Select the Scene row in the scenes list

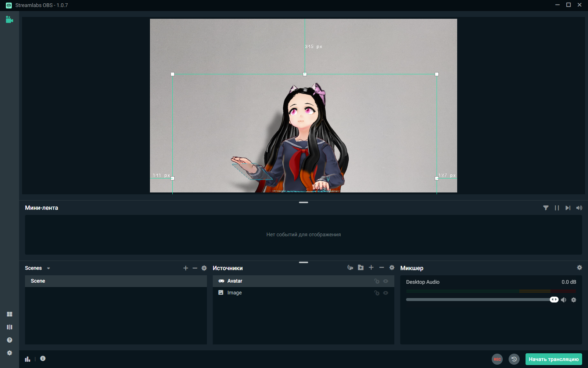tap(116, 281)
